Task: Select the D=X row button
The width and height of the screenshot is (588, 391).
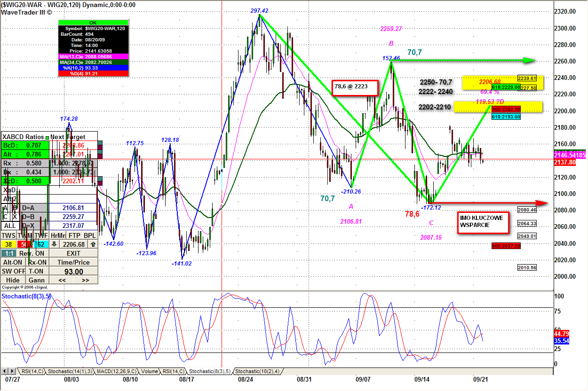Action: [34, 226]
